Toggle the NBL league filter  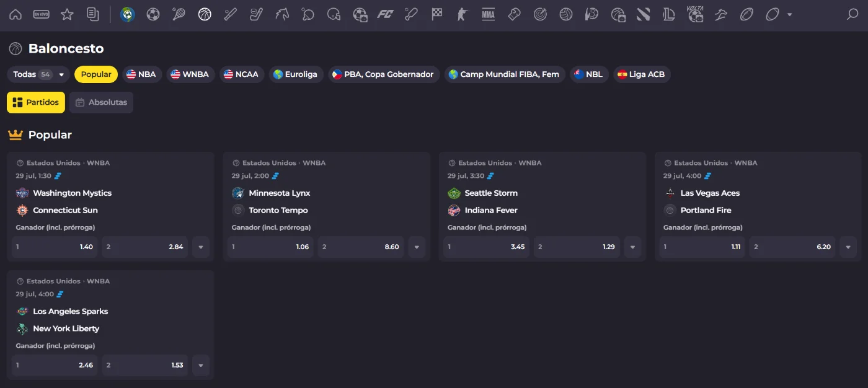(590, 74)
